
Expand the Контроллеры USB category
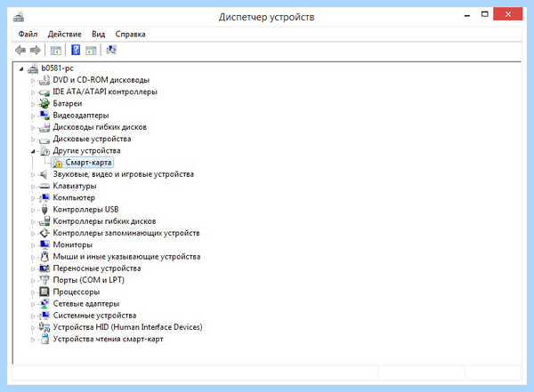pyautogui.click(x=33, y=210)
